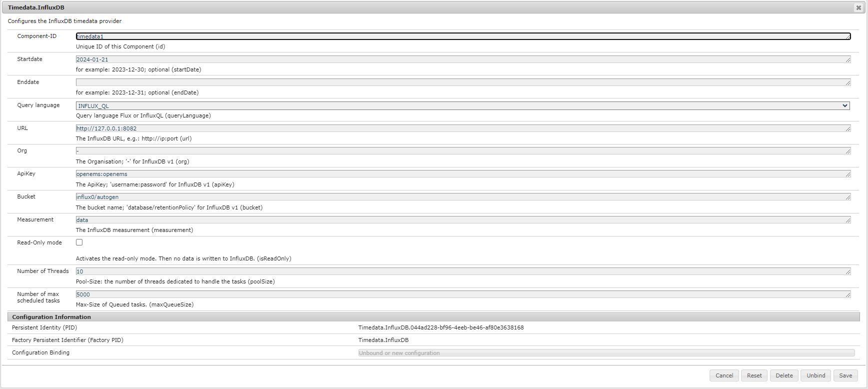This screenshot has width=868, height=389.
Task: Click the Timedata.InfluxDB PID value text
Action: pos(441,327)
